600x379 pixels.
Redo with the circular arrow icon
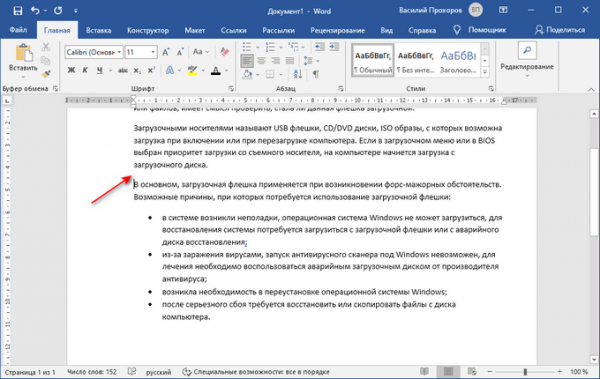pos(58,11)
